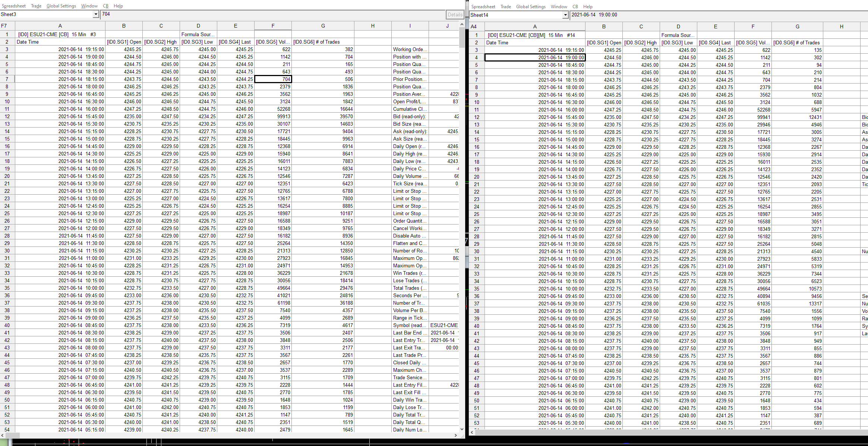
Task: Open the left window's Spreadsheet menu
Action: (x=14, y=6)
